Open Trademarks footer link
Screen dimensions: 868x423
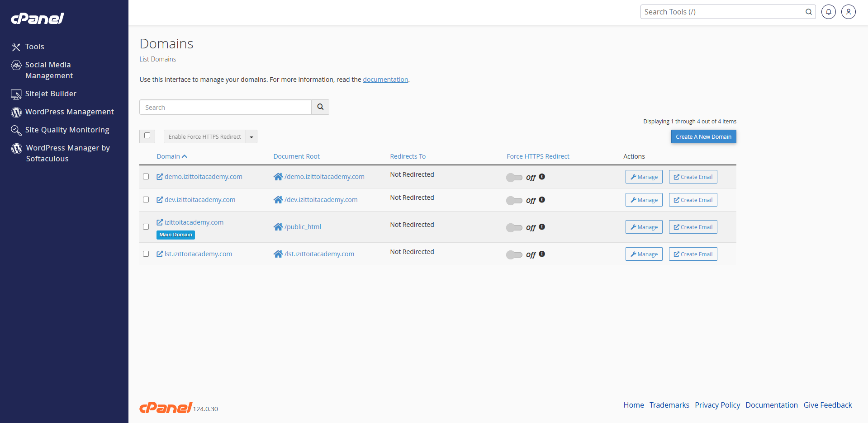[669, 405]
